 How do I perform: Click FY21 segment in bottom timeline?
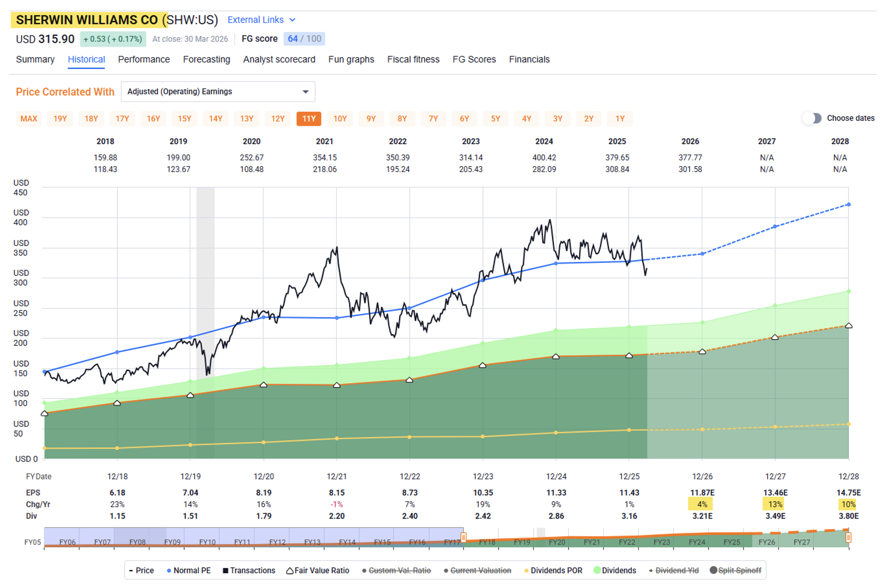click(x=592, y=542)
